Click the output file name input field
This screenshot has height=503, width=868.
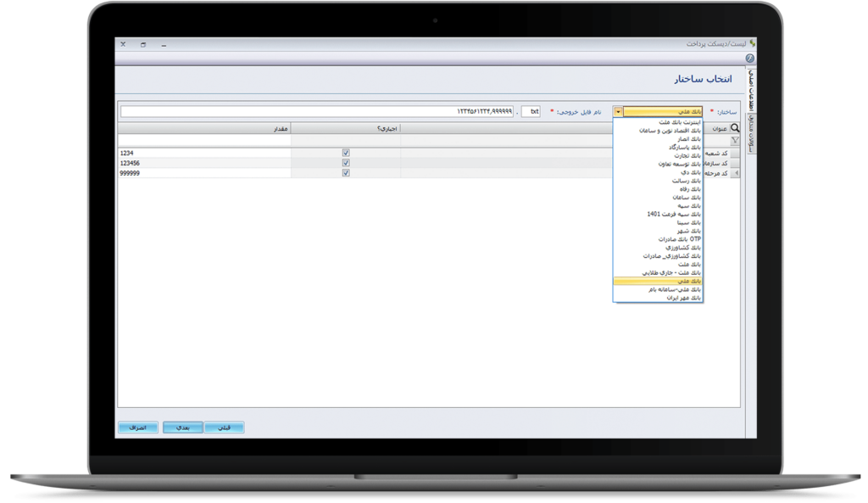pos(317,112)
